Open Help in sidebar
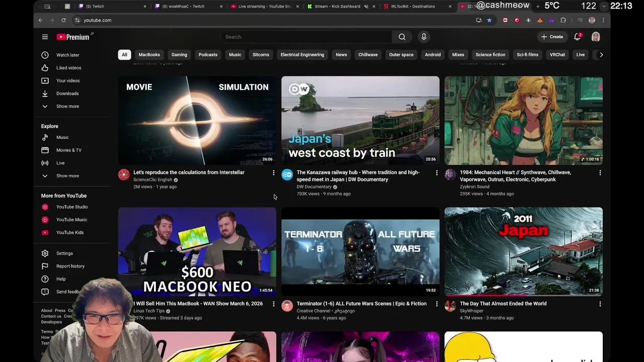Viewport: 644px width, 362px height. [61, 279]
